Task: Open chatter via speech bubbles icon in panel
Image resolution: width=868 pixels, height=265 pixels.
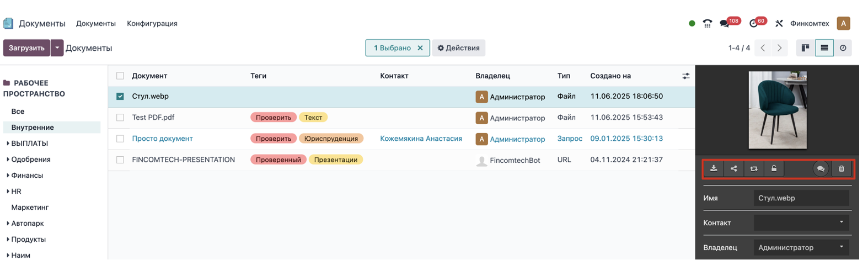Action: [x=821, y=169]
